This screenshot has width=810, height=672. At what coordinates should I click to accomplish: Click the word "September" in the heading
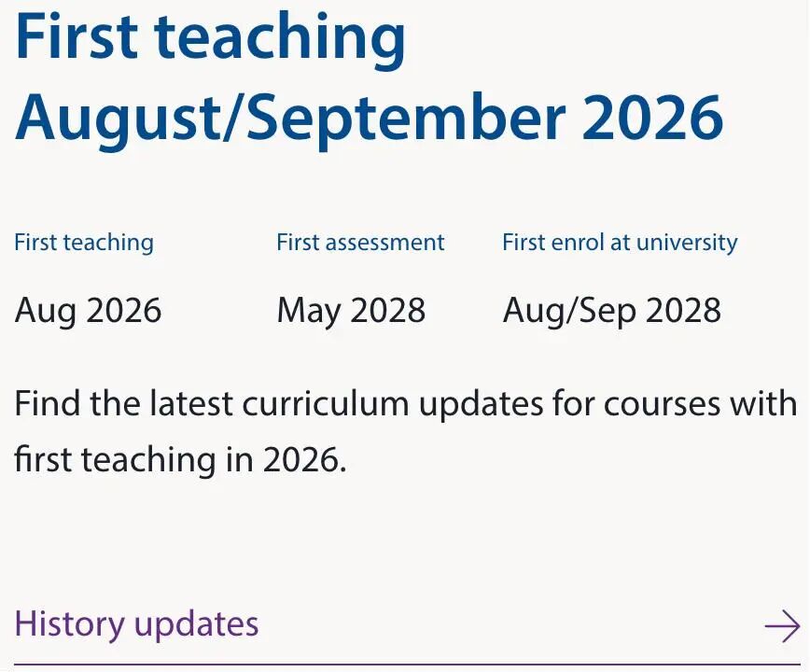click(x=399, y=116)
